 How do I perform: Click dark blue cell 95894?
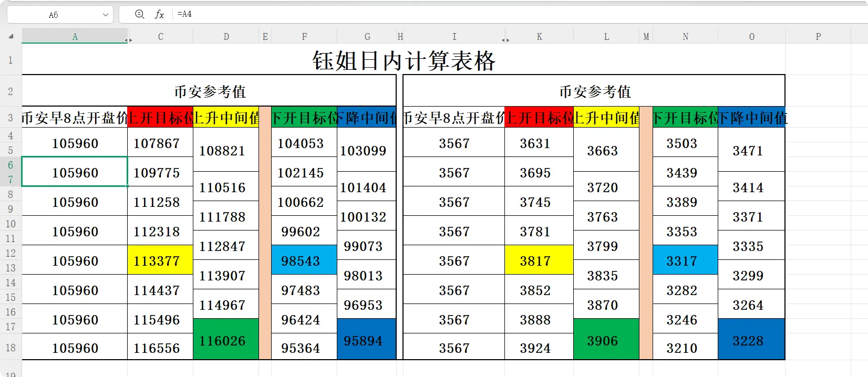tap(367, 339)
